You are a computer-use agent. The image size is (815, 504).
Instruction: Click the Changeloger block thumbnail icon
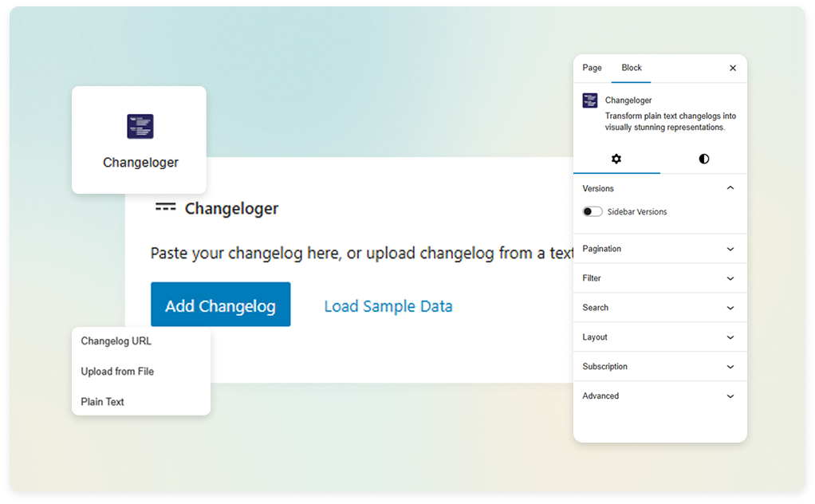point(140,126)
